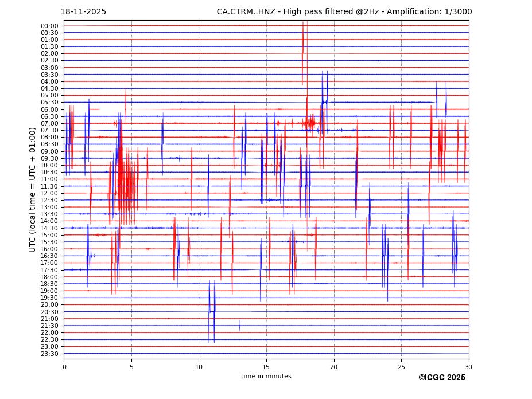The image size is (532, 399).
Task: Click the 12:00 time row label
Action: [49, 193]
